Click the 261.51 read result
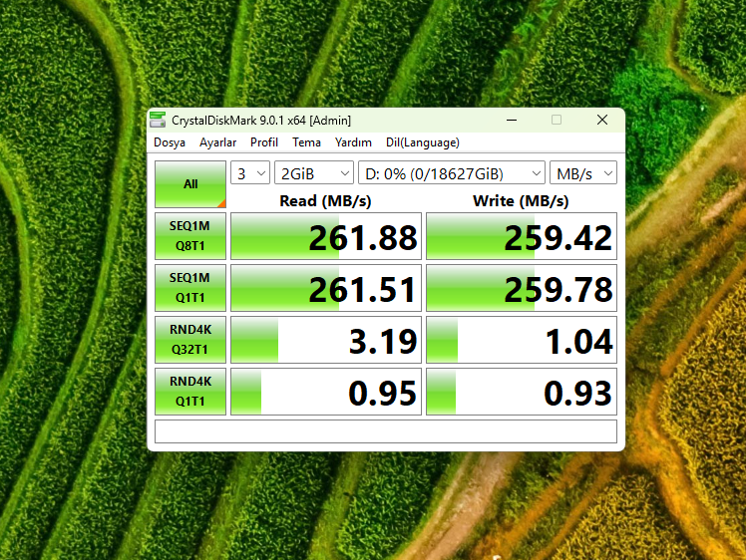The width and height of the screenshot is (746, 560). tap(326, 288)
